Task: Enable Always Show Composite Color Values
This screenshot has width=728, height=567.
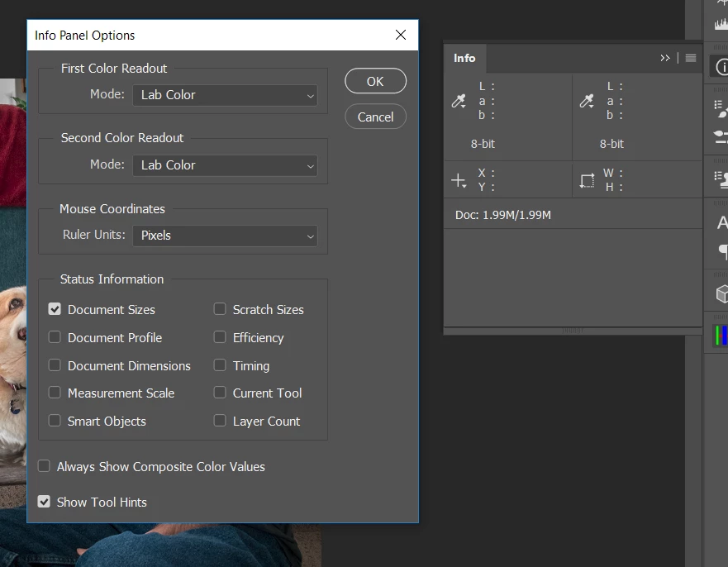Action: [x=44, y=466]
